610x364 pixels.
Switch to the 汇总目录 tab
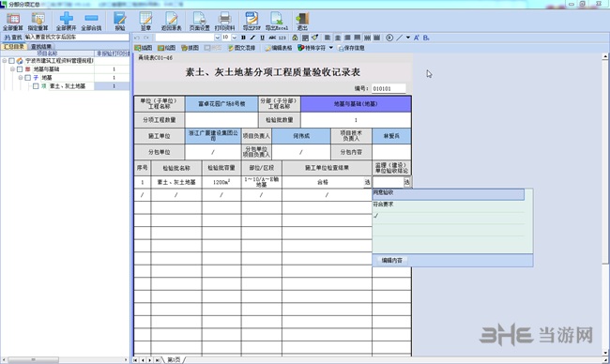(x=14, y=47)
